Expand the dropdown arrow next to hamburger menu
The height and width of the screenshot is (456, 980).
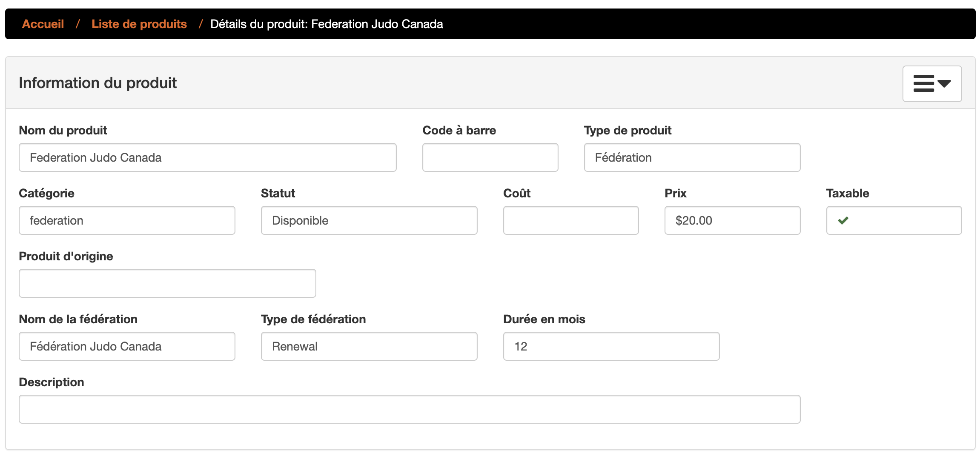click(946, 85)
